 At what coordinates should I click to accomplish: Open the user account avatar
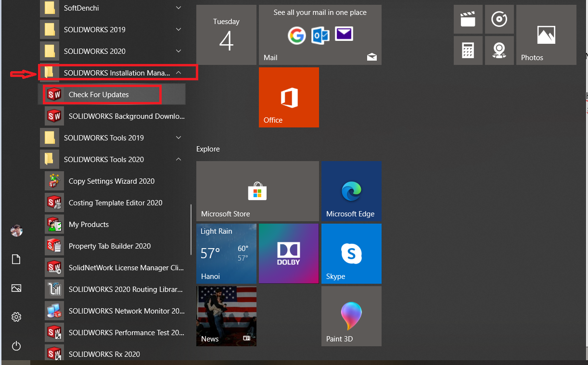16,230
